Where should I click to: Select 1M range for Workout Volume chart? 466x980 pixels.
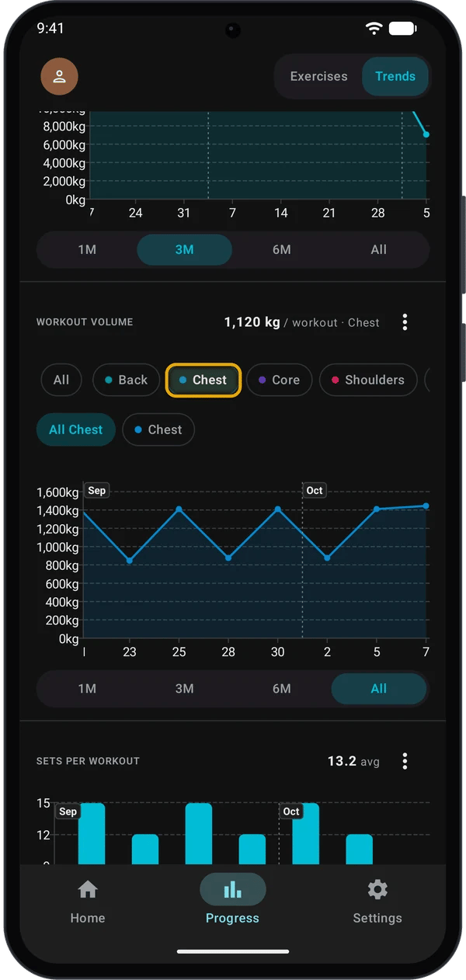(x=87, y=689)
